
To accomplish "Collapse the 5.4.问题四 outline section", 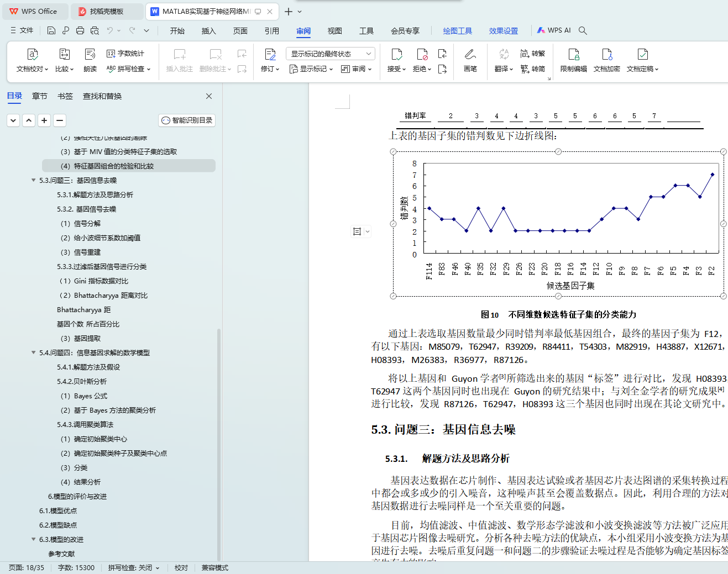I will pyautogui.click(x=34, y=353).
